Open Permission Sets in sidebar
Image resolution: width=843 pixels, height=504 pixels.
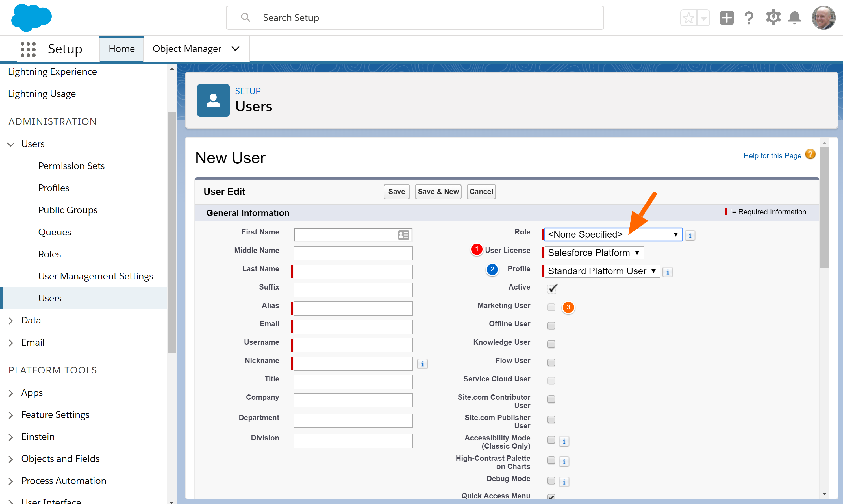[71, 166]
